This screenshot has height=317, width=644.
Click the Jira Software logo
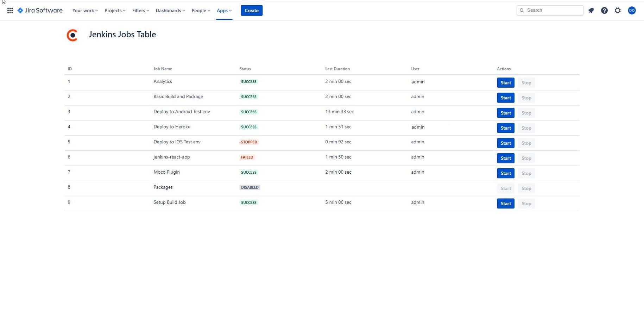pyautogui.click(x=40, y=11)
